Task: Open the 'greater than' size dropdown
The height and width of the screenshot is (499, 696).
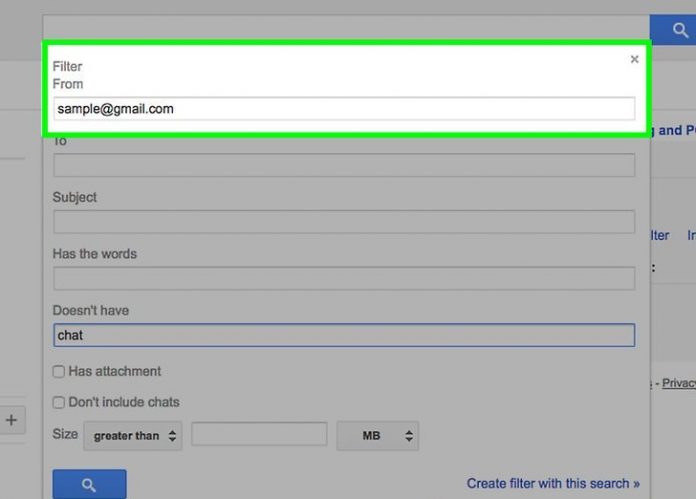Action: click(x=132, y=435)
